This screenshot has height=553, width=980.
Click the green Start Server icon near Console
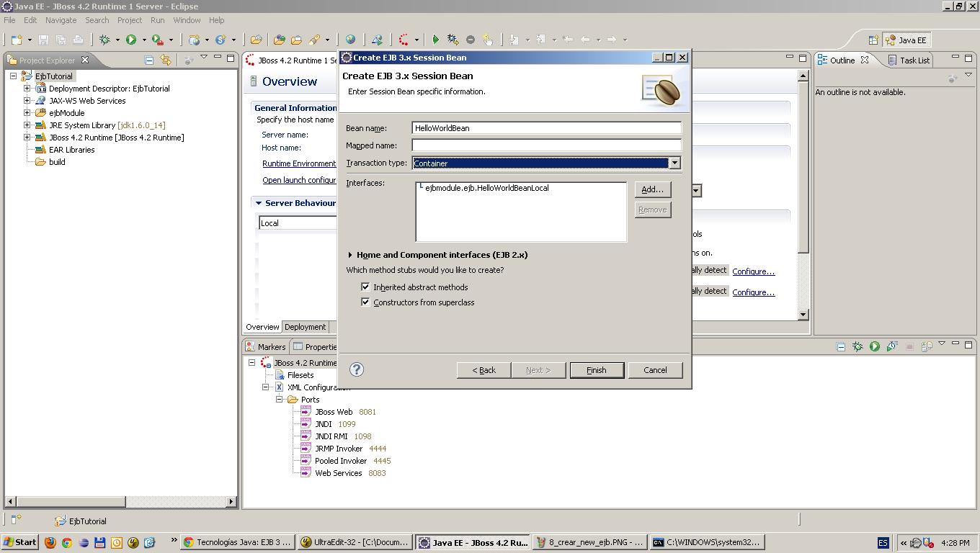pos(874,346)
